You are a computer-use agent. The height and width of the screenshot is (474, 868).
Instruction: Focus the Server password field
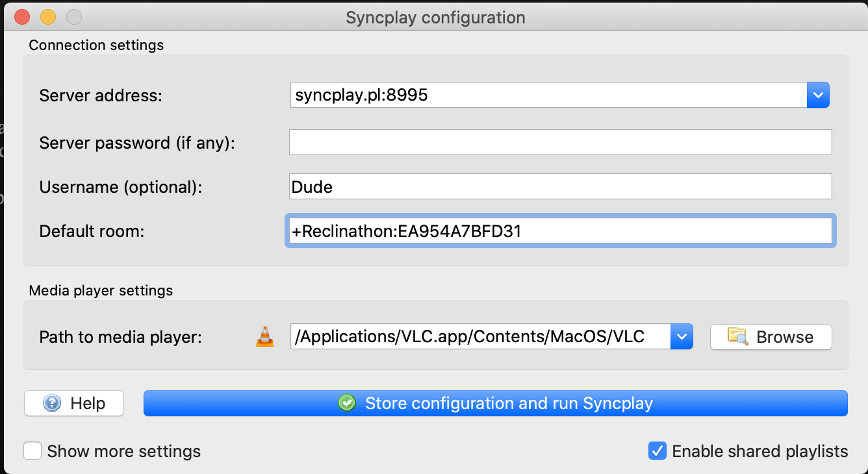click(x=560, y=142)
